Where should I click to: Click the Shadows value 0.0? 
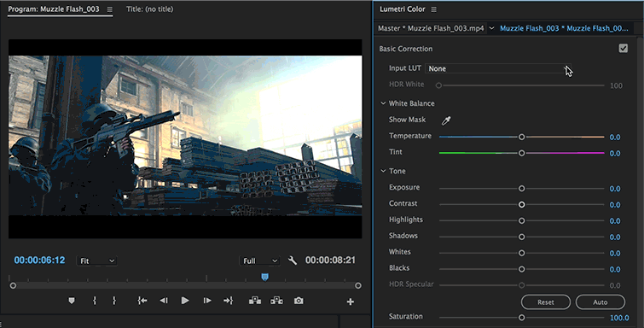pyautogui.click(x=615, y=237)
